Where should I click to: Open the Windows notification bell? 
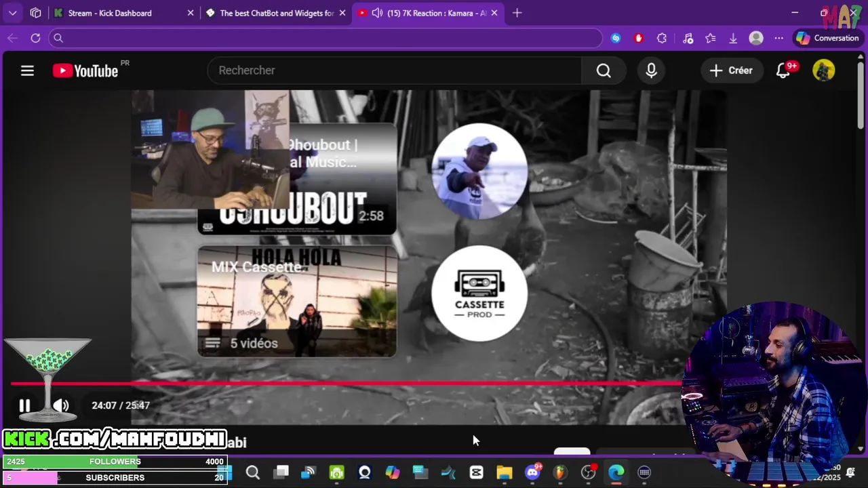[850, 472]
